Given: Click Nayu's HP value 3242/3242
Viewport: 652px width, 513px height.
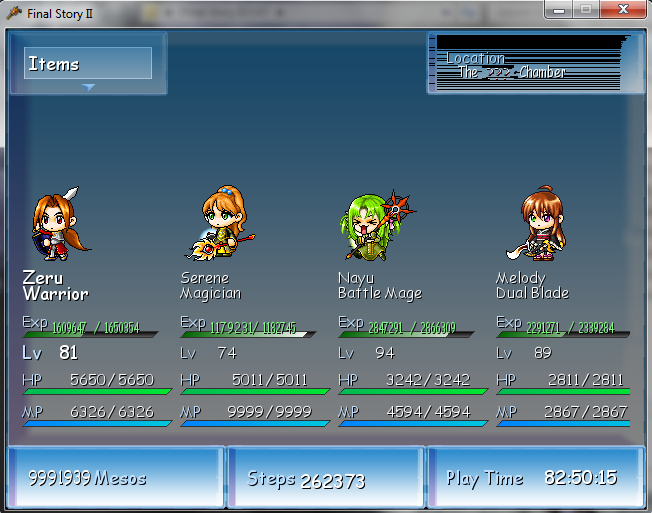Looking at the screenshot, I should [428, 380].
